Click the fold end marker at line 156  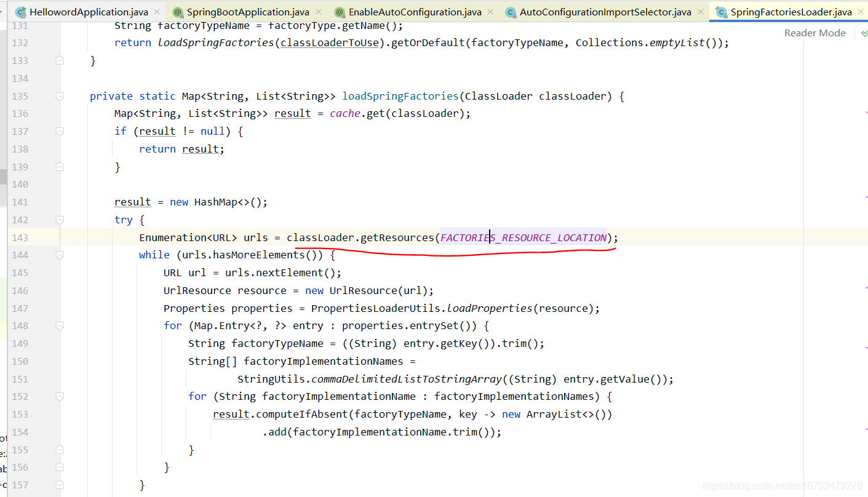click(x=60, y=467)
